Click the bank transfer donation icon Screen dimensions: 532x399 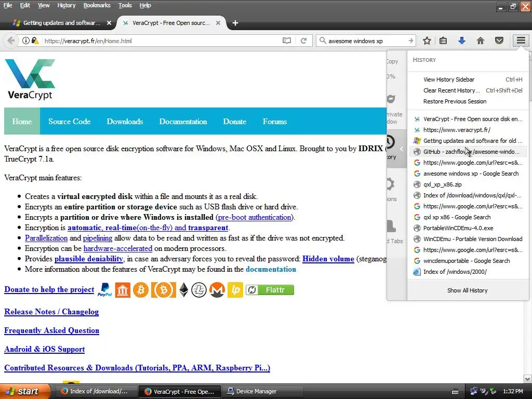coord(123,290)
